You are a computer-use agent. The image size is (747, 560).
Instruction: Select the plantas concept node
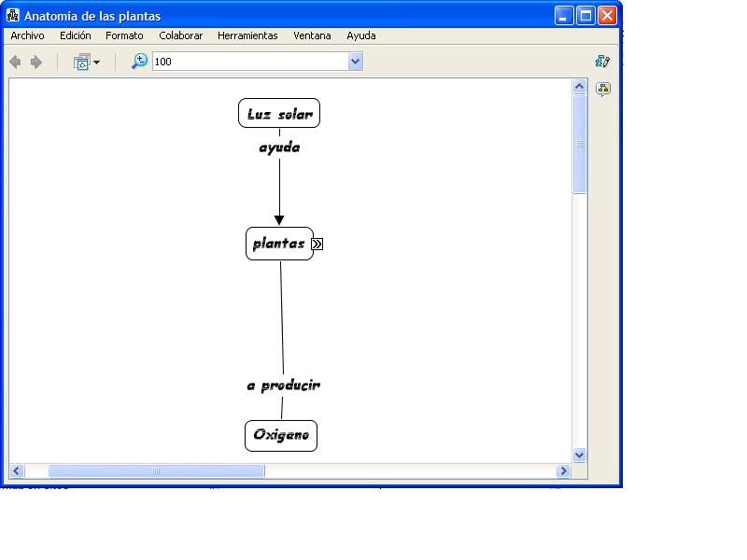[x=279, y=244]
